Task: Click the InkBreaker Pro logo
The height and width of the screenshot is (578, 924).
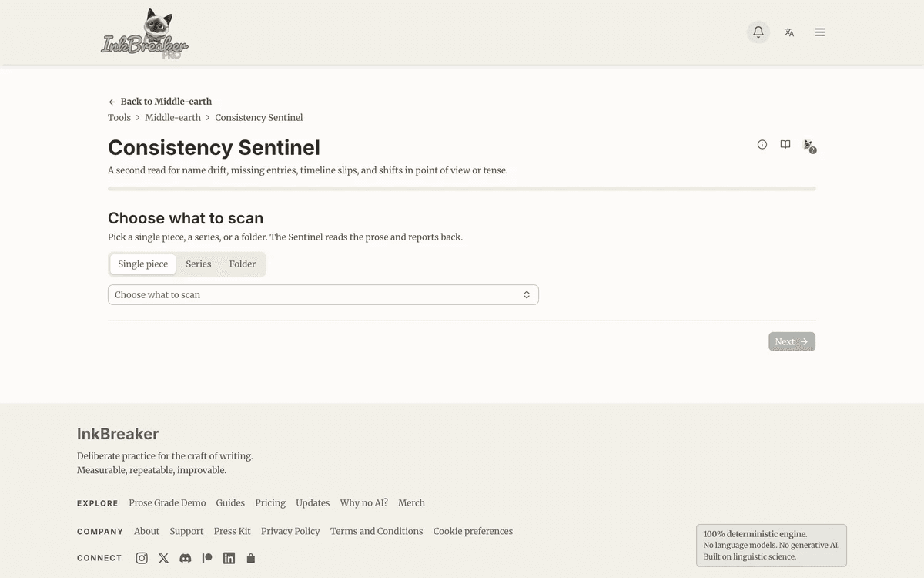Action: (x=145, y=35)
